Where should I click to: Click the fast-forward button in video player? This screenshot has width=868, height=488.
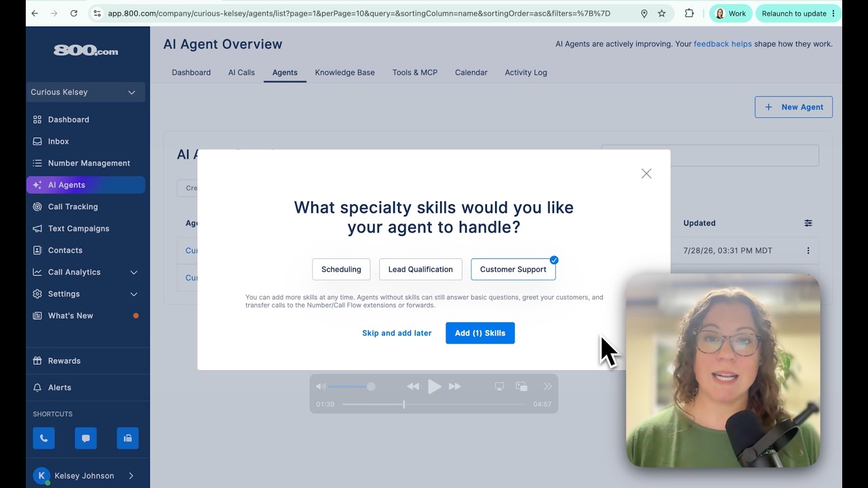point(455,386)
